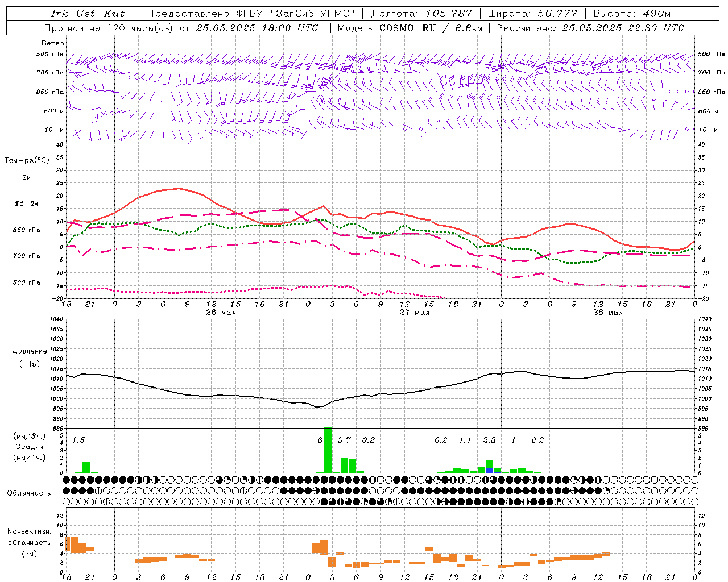728x582 pixels.
Task: Click the Осадки precipitation label
Action: [x=30, y=447]
